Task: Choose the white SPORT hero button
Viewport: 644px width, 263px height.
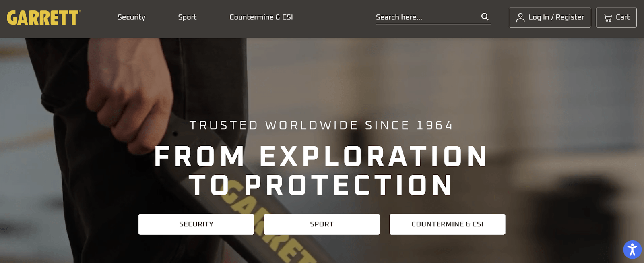Action: pos(322,224)
